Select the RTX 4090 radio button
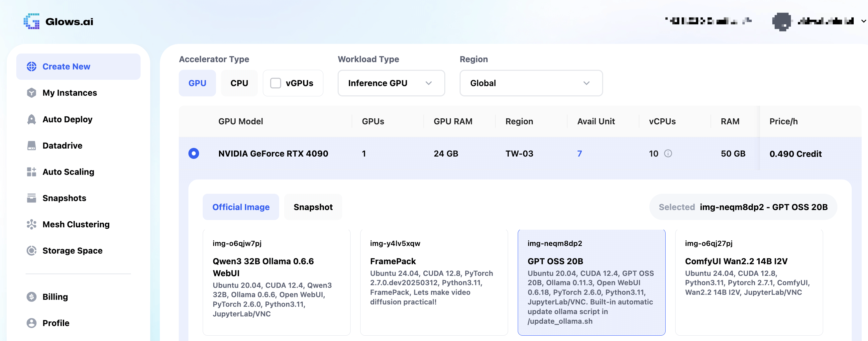Screen dimensions: 868x341 point(194,154)
